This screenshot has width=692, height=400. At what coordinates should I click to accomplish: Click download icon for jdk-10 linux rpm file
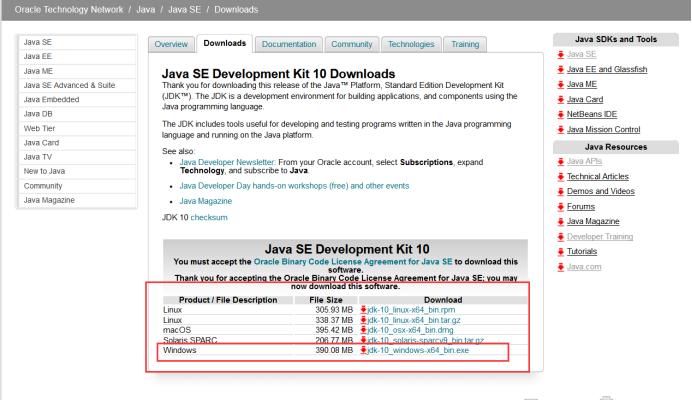(x=364, y=309)
